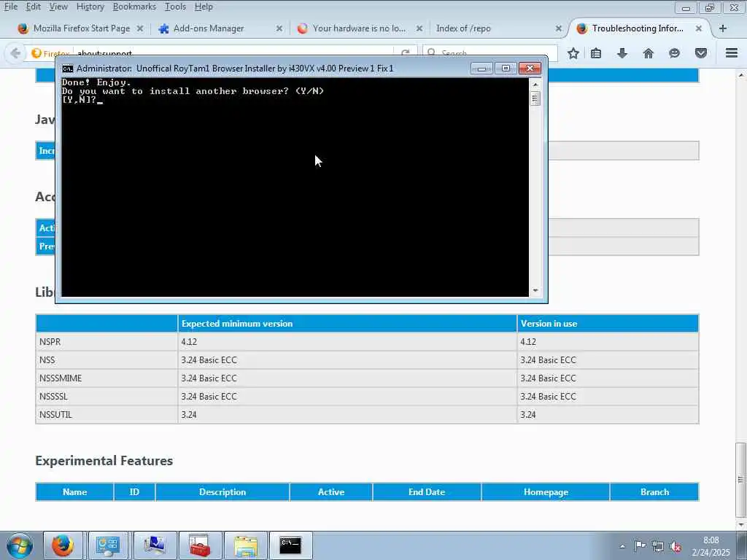Viewport: 747px width, 560px height.
Task: Click the muted volume tray icon
Action: tap(676, 546)
